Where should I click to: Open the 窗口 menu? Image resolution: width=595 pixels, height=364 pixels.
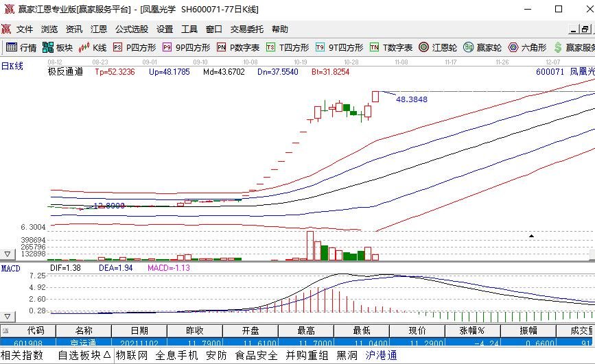pos(214,29)
